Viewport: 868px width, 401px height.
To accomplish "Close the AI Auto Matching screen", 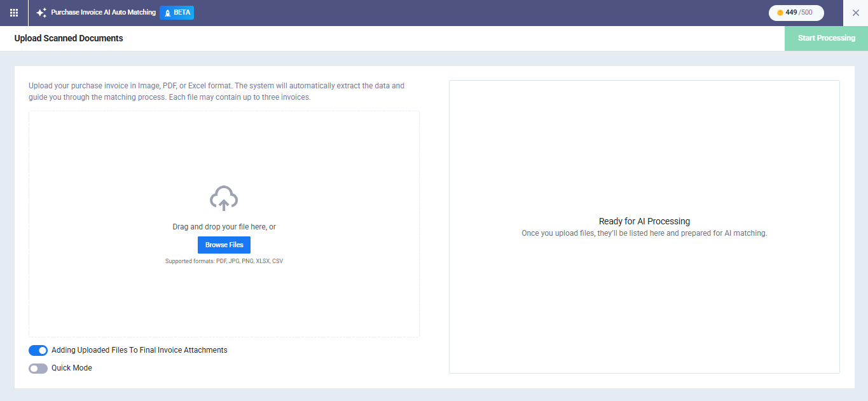I will 855,13.
